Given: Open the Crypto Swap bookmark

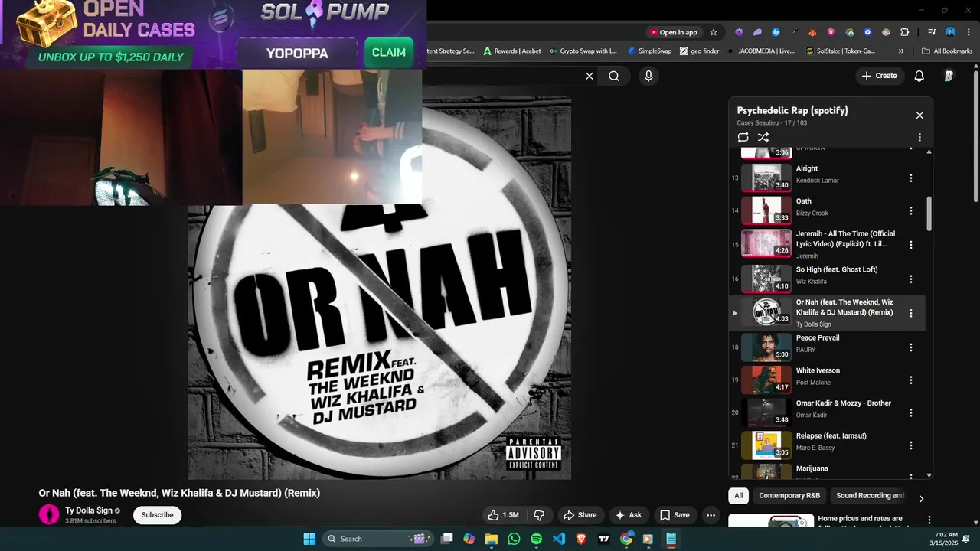Looking at the screenshot, I should [x=583, y=51].
